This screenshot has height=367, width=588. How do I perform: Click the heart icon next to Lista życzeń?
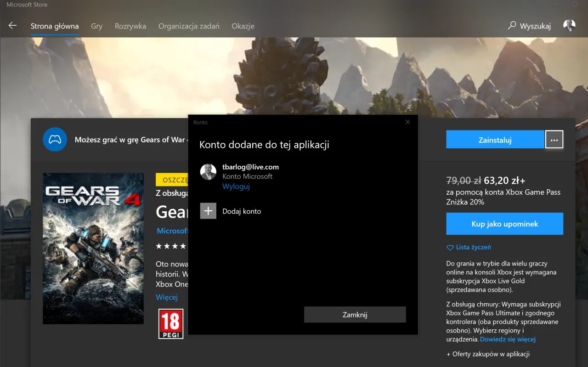[x=450, y=248]
